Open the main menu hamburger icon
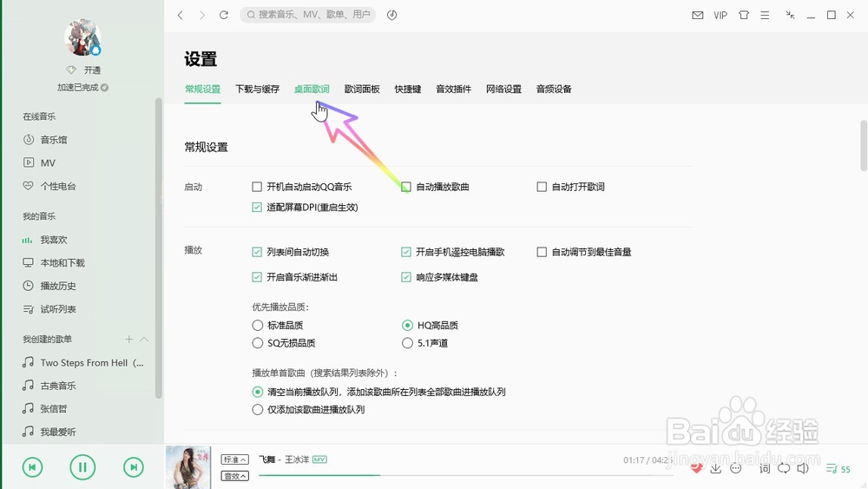 coord(765,16)
